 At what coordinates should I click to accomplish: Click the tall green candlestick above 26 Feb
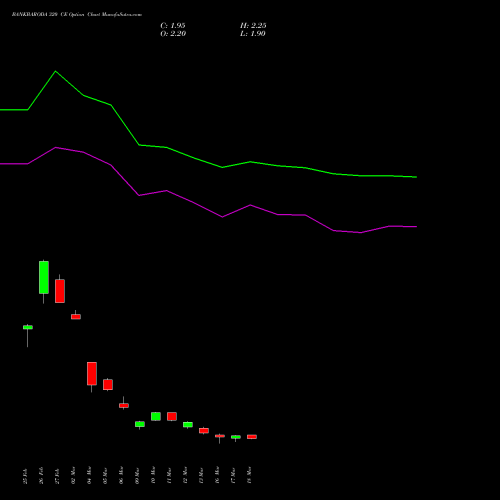coord(44,277)
